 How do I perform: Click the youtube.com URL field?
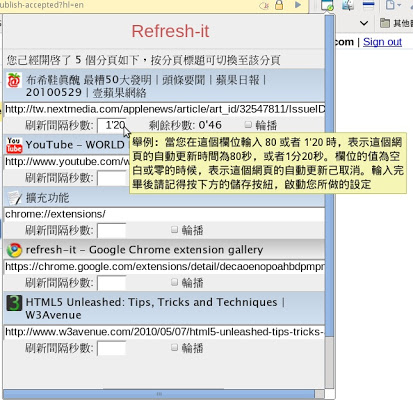click(x=67, y=162)
